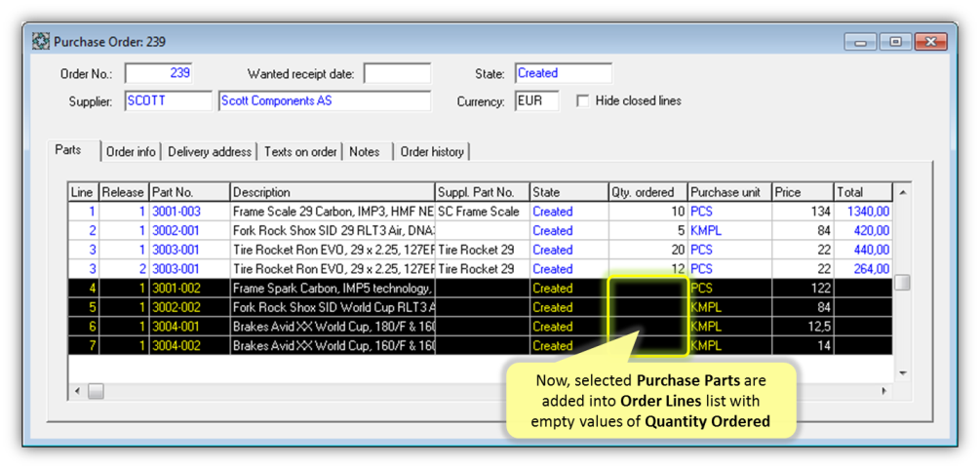The height and width of the screenshot is (469, 980).
Task: Click the Line column header
Action: [84, 192]
